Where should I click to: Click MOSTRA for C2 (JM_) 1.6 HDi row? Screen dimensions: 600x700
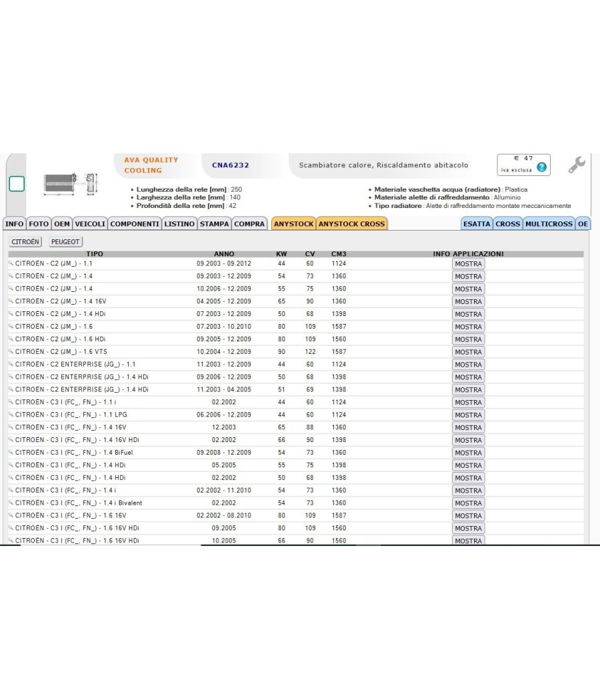tap(468, 339)
